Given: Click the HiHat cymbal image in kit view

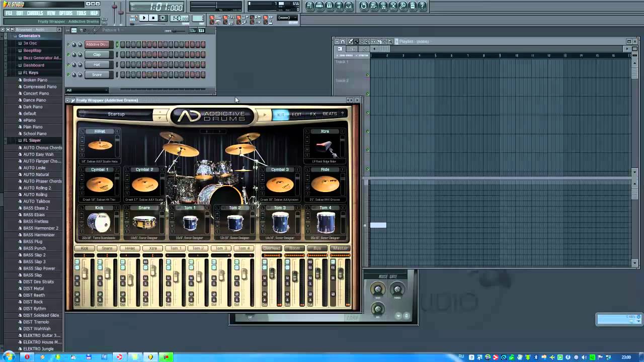Looking at the screenshot, I should click(x=100, y=145).
